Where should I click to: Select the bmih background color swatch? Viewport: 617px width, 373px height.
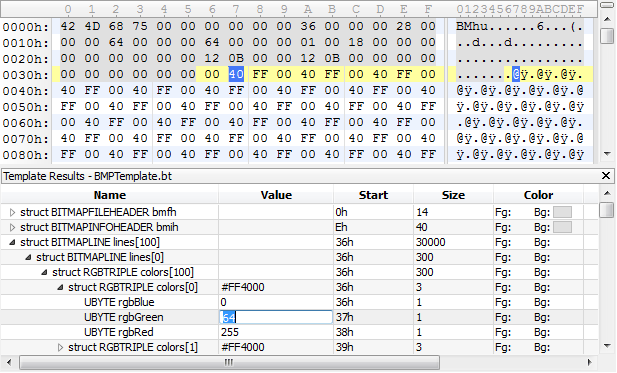(562, 227)
